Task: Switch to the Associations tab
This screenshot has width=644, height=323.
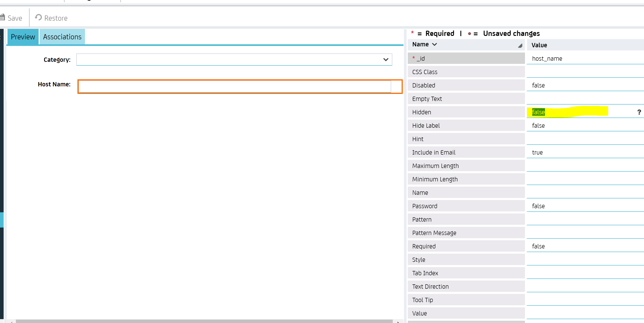Action: (x=62, y=37)
